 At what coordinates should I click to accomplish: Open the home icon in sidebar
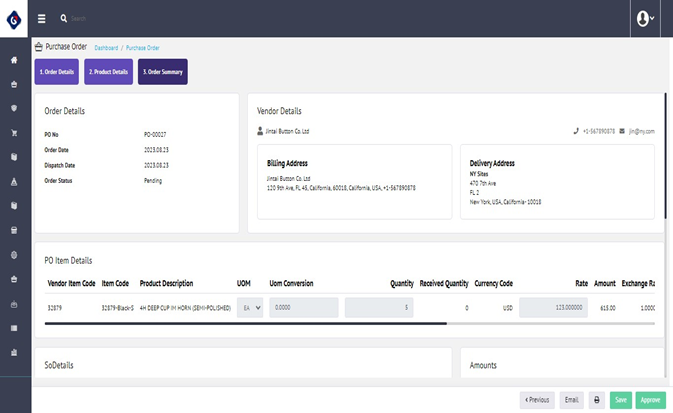coord(14,60)
